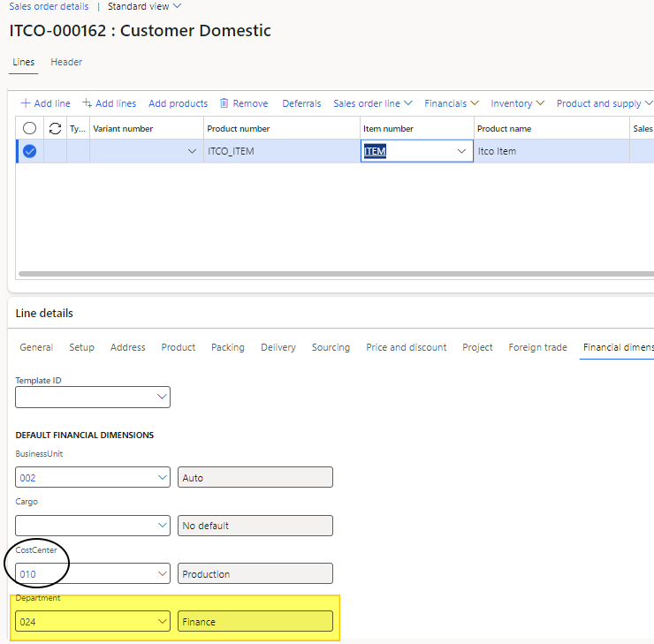Open the Standard view dropdown
The width and height of the screenshot is (654, 644).
144,6
